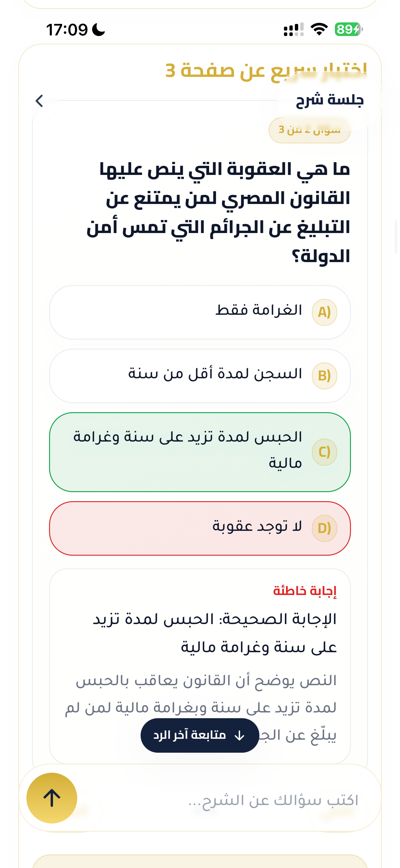Click the C) letter badge
This screenshot has height=868, width=400.
coord(324,452)
